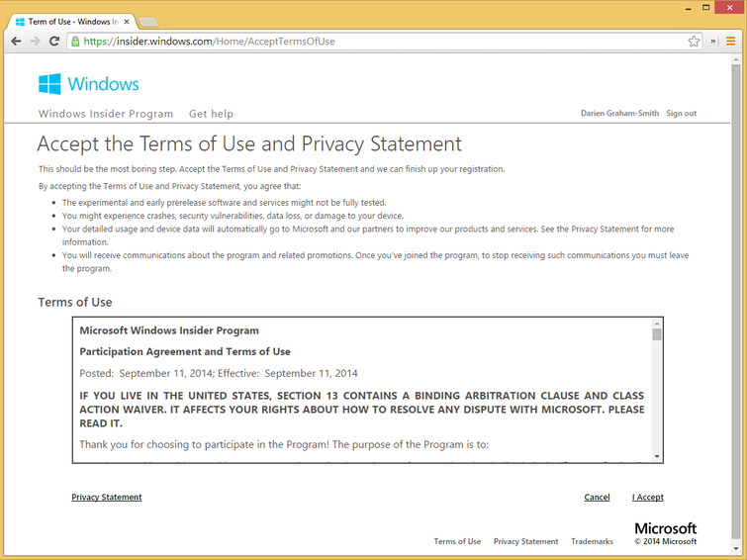Viewport: 747px width, 560px height.
Task: Click the 'Terms of Use' section heading
Action: tap(75, 302)
